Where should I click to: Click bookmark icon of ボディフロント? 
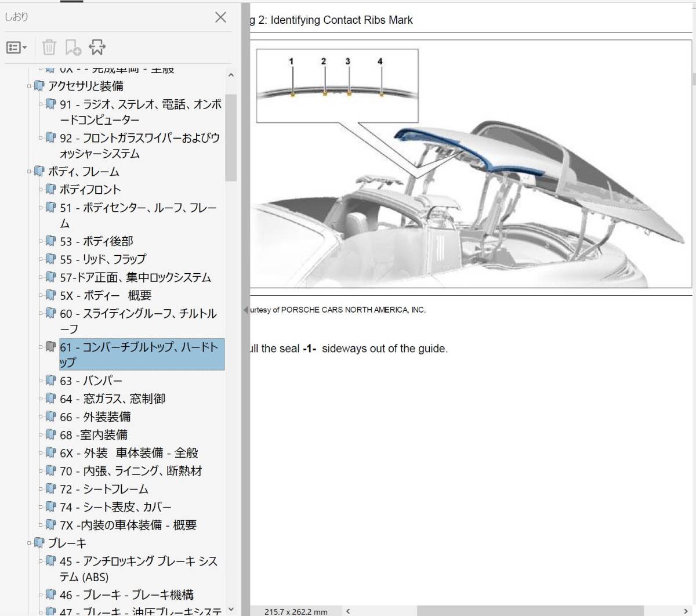[51, 189]
